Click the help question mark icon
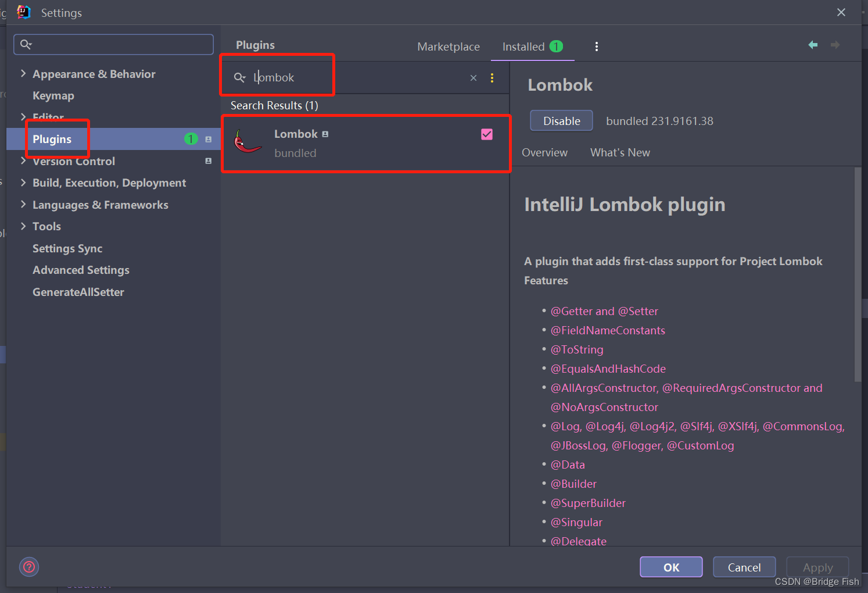This screenshot has width=868, height=593. click(x=28, y=567)
